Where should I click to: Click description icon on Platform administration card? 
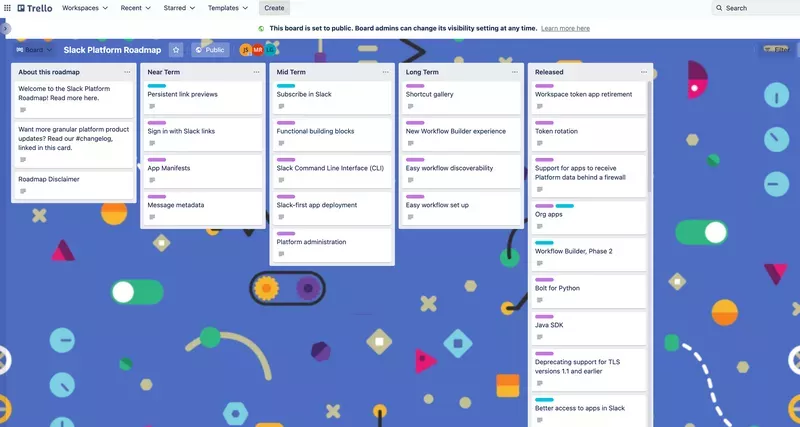(281, 254)
